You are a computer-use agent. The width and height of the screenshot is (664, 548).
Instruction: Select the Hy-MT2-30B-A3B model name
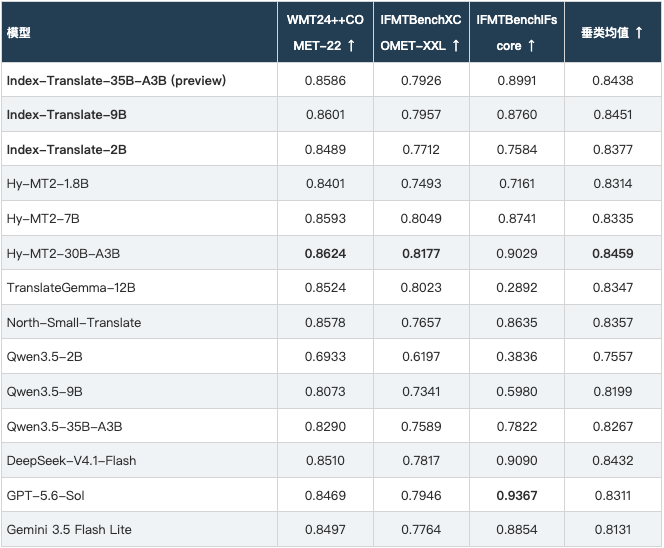tap(64, 253)
